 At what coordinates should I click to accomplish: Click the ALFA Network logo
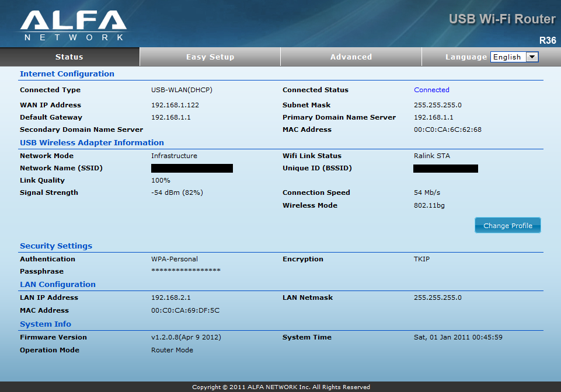tap(74, 26)
